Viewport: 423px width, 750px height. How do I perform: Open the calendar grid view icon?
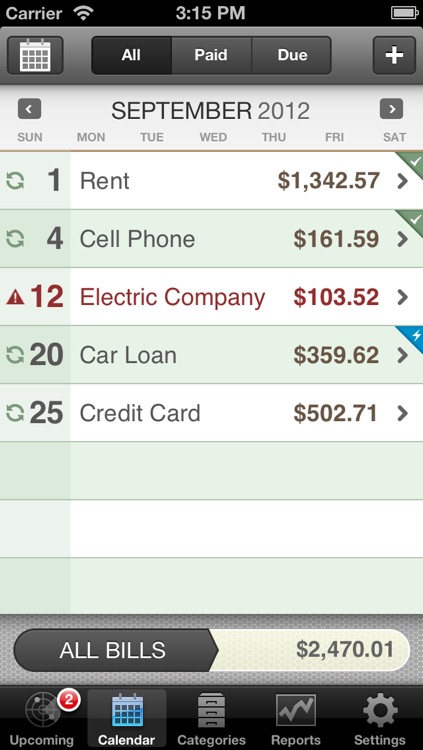click(x=35, y=55)
